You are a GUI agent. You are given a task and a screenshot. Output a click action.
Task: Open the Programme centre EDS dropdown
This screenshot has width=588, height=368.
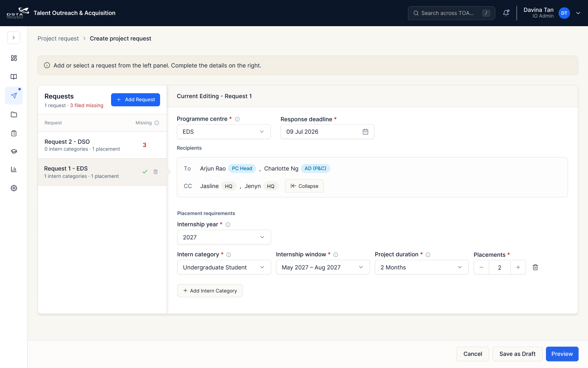pyautogui.click(x=224, y=132)
